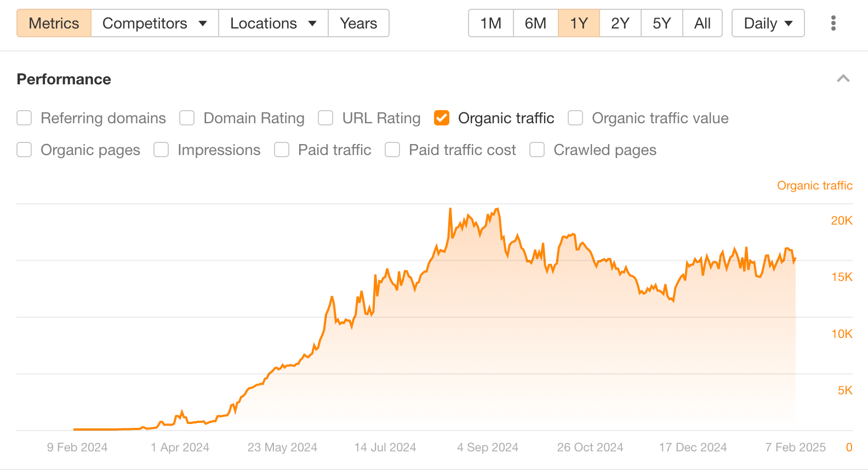The image size is (868, 470).
Task: Change the Daily interval dropdown
Action: click(x=768, y=23)
